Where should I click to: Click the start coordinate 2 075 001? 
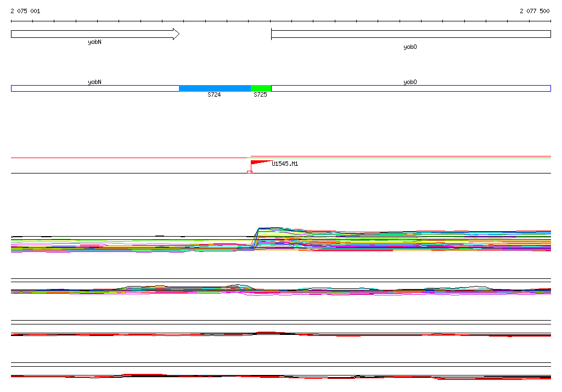pyautogui.click(x=25, y=11)
